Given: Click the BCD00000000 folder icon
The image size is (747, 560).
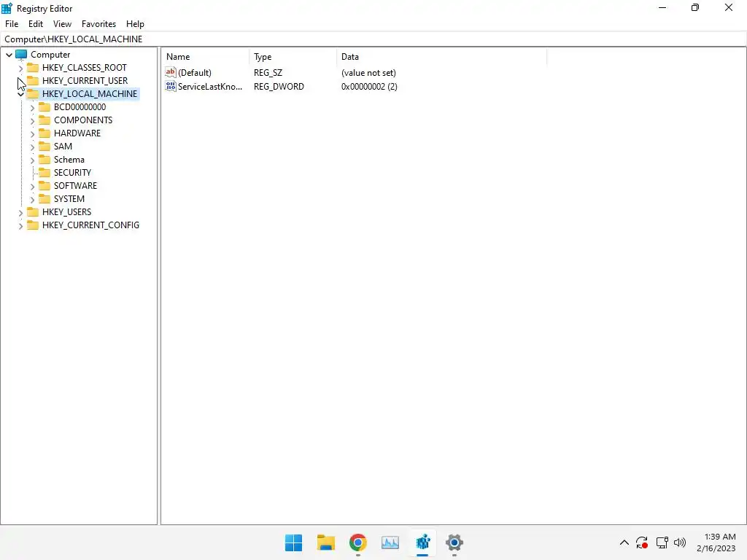Looking at the screenshot, I should coord(44,106).
